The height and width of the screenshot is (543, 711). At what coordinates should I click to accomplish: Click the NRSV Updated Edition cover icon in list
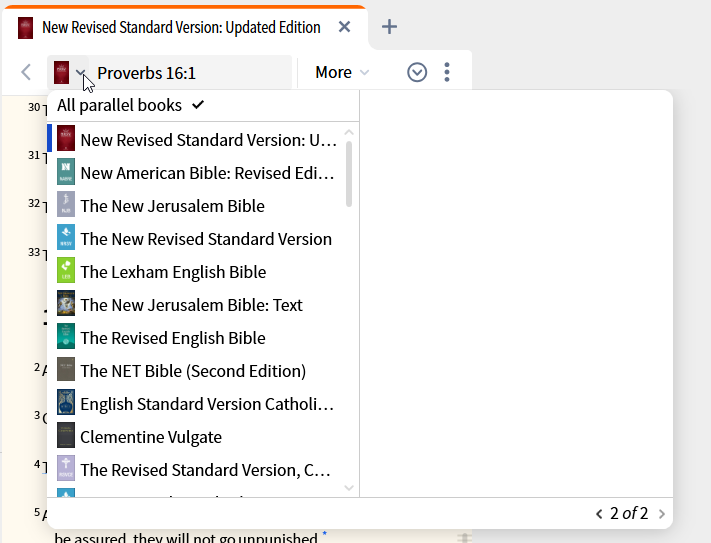tap(66, 138)
